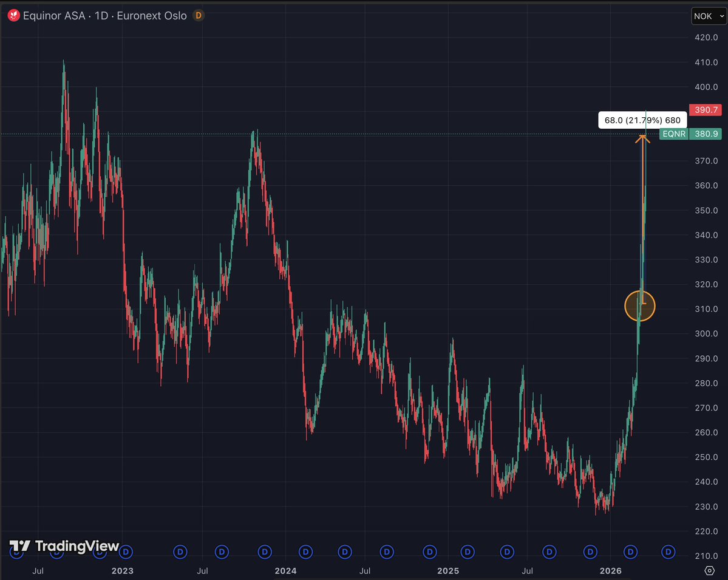
Task: Click the Jul label between 2023 and 2024
Action: click(202, 571)
